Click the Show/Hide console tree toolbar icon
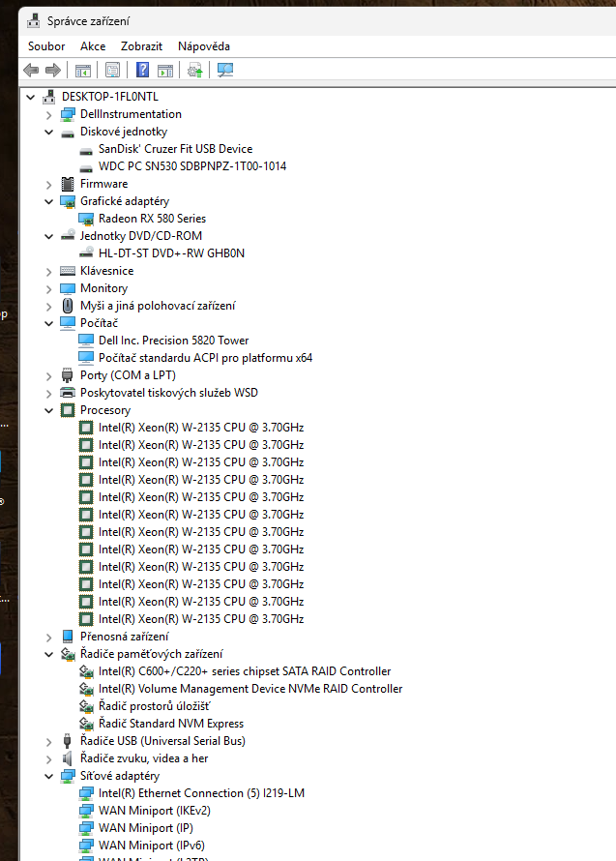 (83, 71)
